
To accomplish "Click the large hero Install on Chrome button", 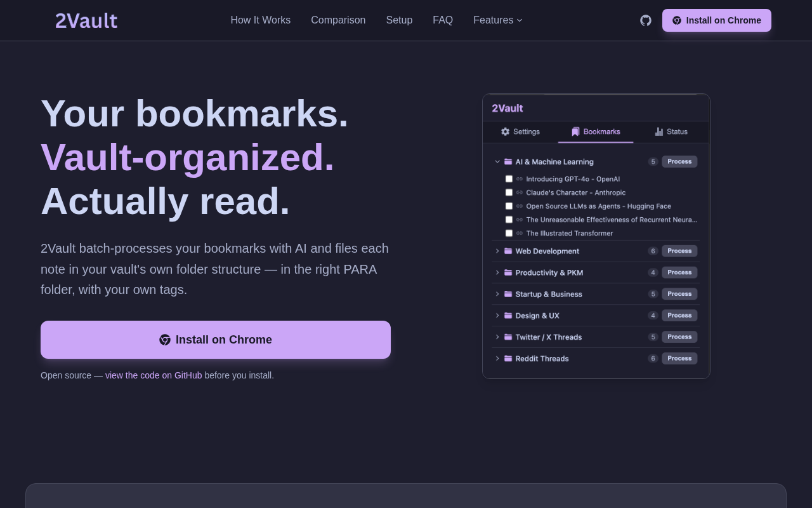I will click(x=216, y=340).
